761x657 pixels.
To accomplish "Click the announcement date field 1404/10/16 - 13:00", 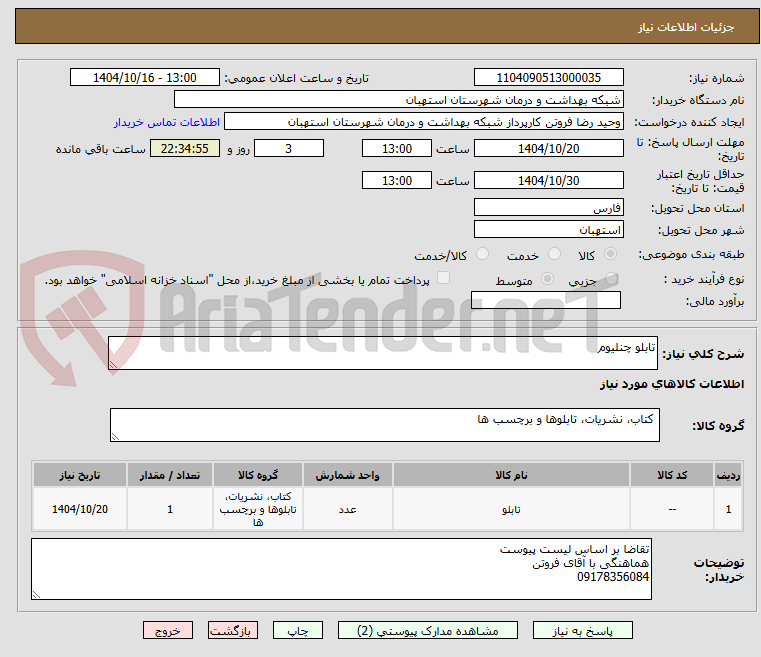I will tap(145, 77).
